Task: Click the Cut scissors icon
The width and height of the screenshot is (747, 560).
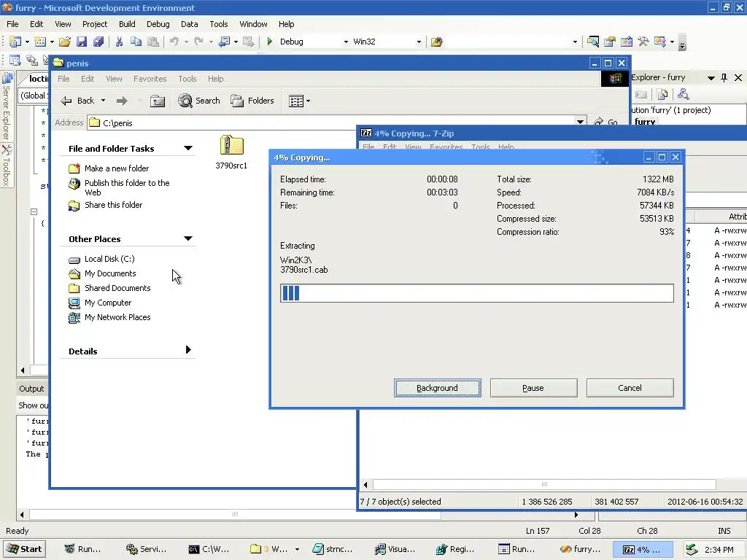Action: [x=119, y=42]
